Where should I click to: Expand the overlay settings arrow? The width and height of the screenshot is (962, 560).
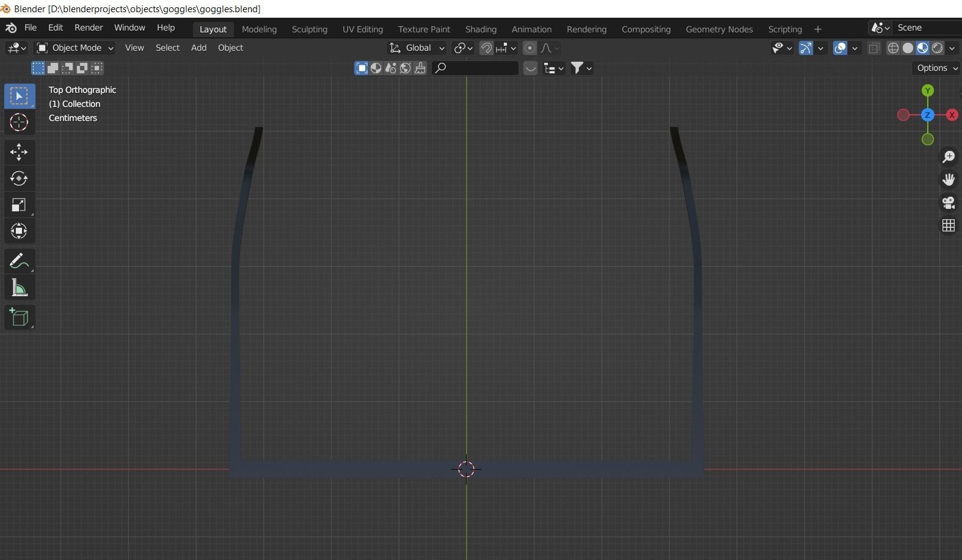coord(855,48)
